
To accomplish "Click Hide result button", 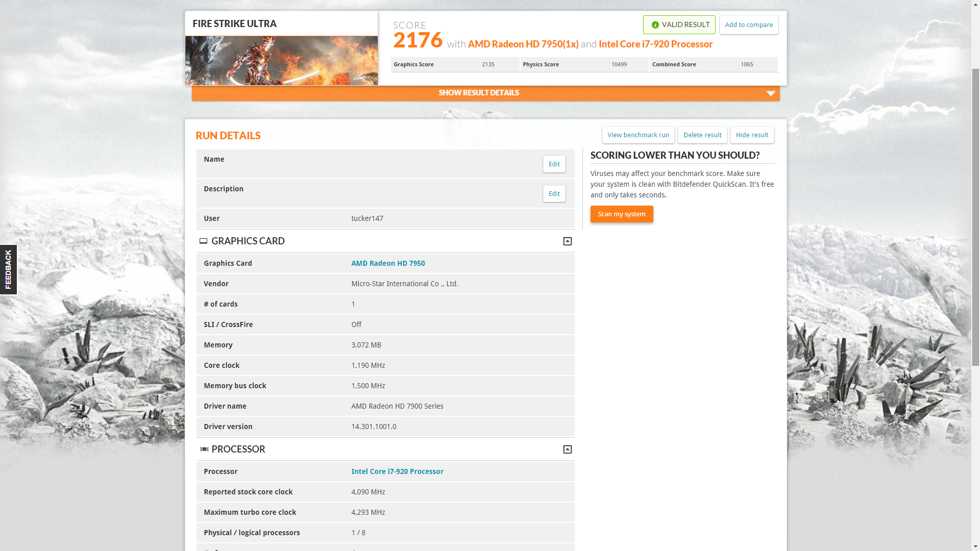I will click(752, 135).
